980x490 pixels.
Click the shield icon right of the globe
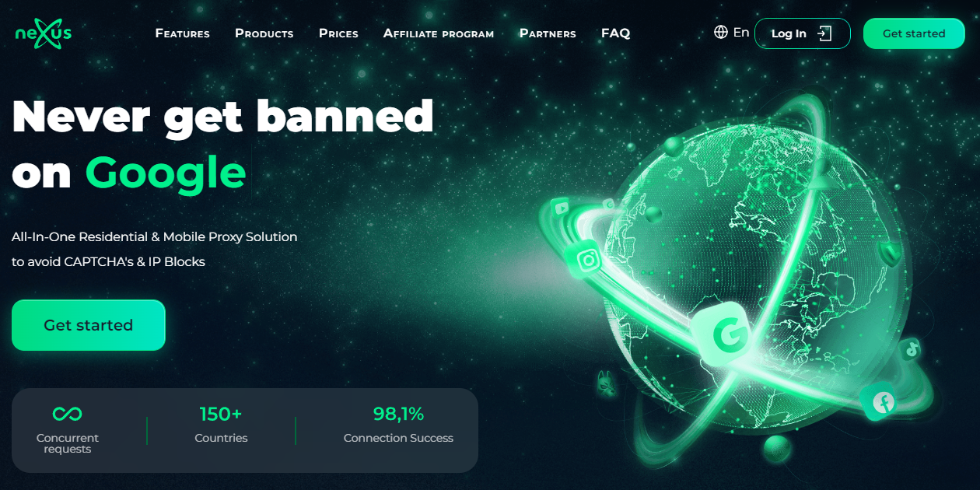pyautogui.click(x=889, y=254)
